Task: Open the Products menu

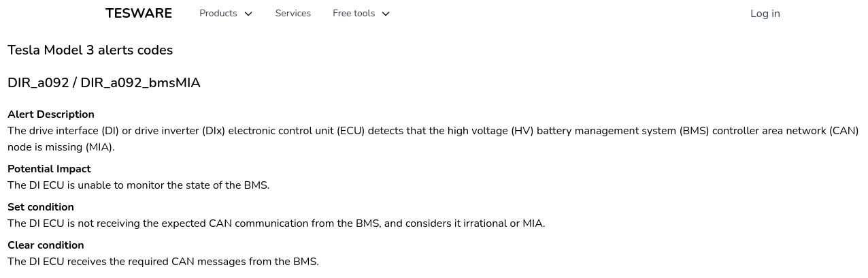Action: click(x=218, y=14)
